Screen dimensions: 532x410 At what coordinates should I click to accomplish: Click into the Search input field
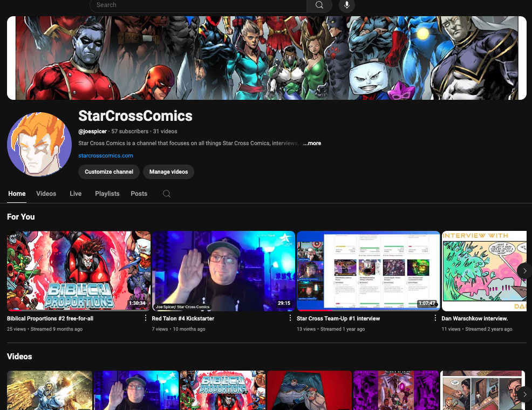coord(198,5)
